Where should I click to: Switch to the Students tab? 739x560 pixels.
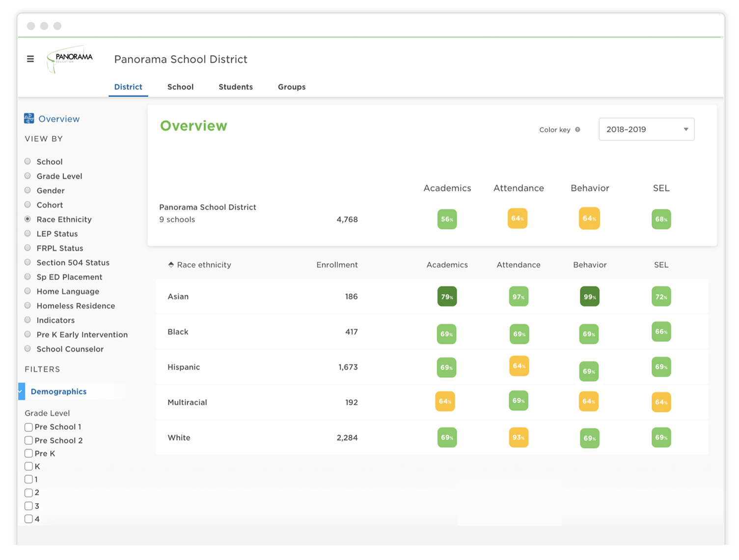(x=235, y=86)
